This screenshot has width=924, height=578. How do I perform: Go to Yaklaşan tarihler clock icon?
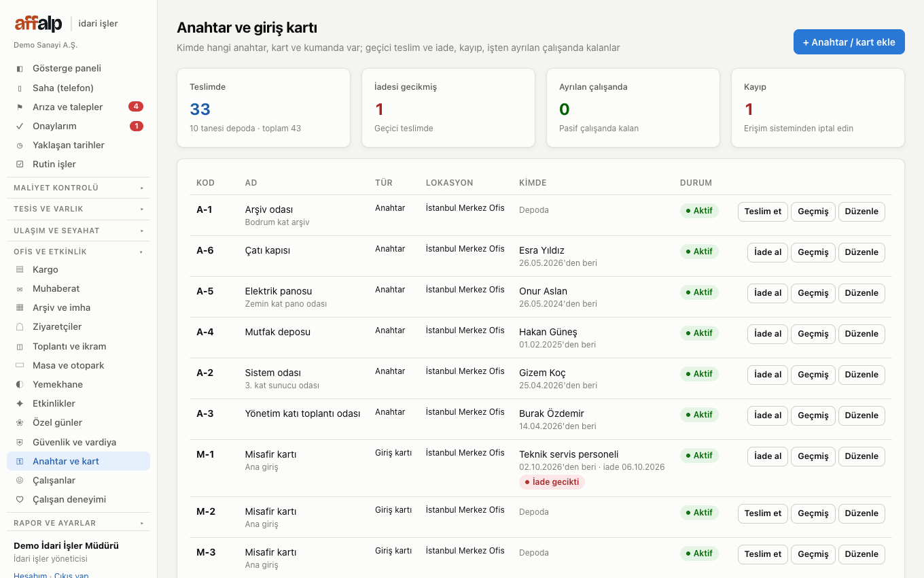[x=20, y=145]
